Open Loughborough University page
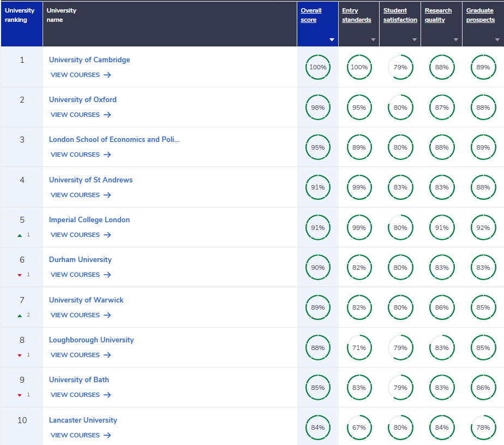Viewport: 504px width, 445px height. coord(91,340)
